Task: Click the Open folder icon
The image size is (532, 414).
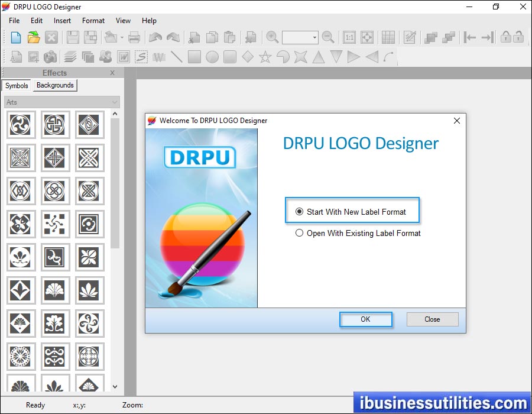Action: [x=34, y=37]
